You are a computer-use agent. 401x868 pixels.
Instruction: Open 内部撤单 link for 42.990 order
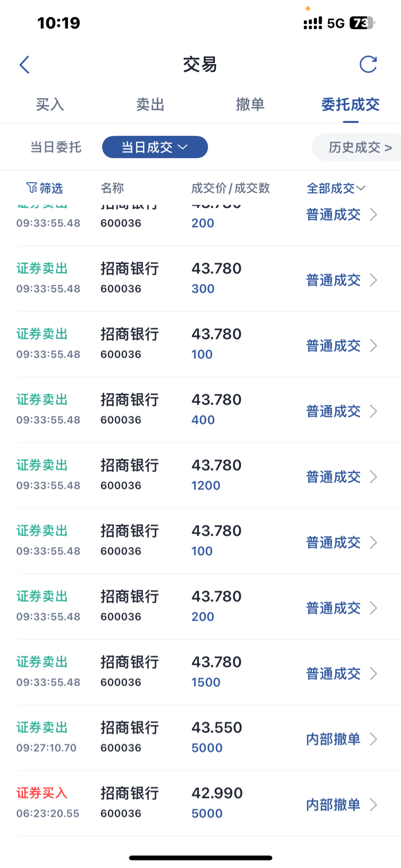coord(333,805)
